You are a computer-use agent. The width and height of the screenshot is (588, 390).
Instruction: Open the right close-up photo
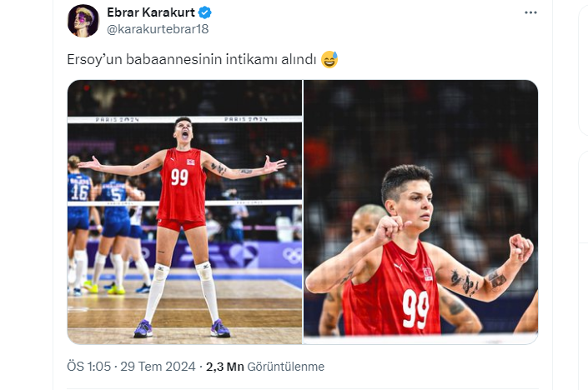(420, 212)
